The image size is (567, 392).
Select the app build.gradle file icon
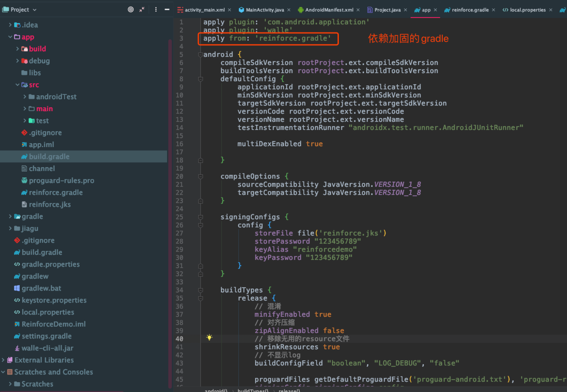pos(24,156)
